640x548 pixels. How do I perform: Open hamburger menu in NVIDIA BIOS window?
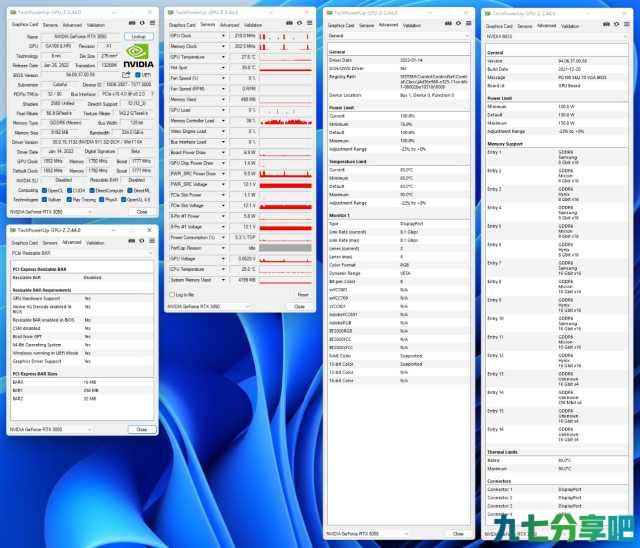[x=627, y=24]
